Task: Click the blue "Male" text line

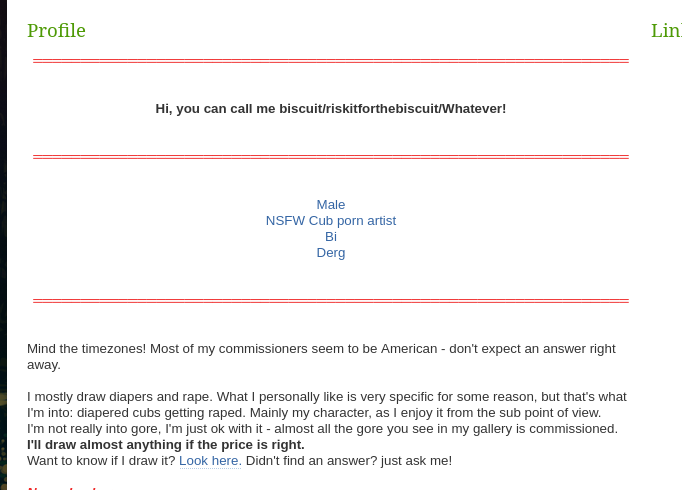Action: point(331,205)
